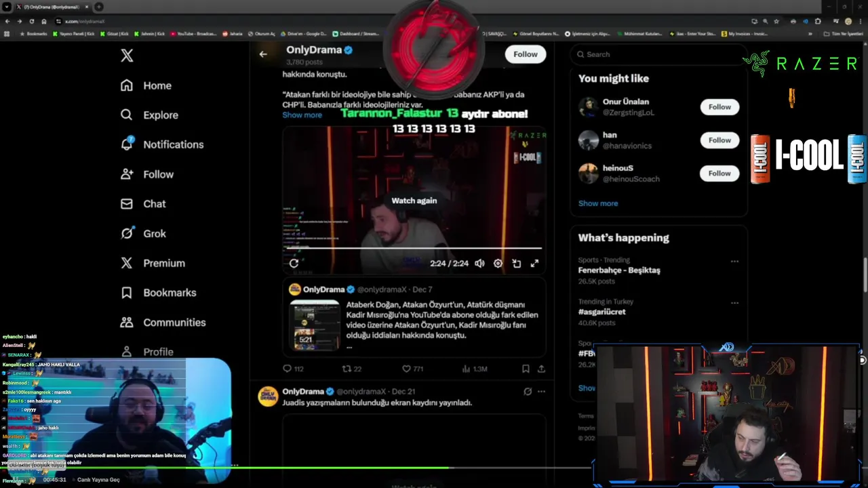Open a new browser tab
This screenshot has height=488, width=868.
pos(99,7)
